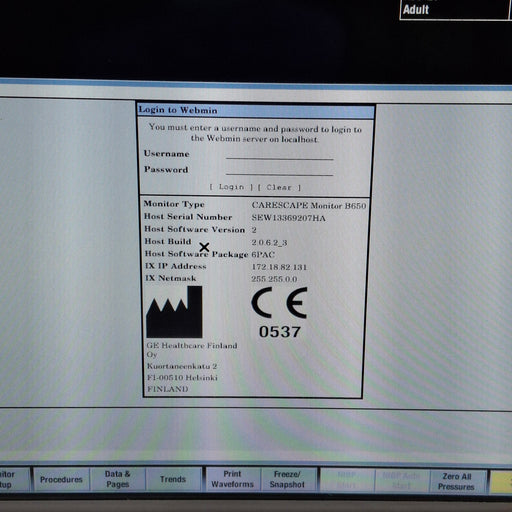Click the FI-00510 Helsinki address line

click(x=182, y=378)
